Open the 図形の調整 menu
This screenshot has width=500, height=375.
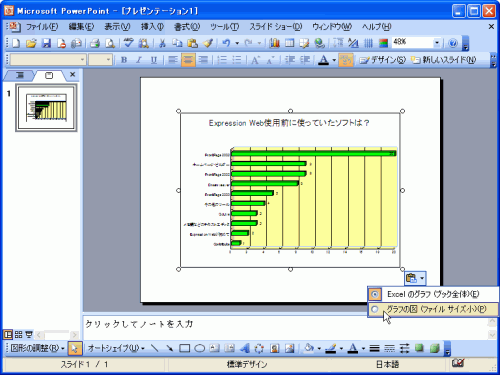point(37,348)
